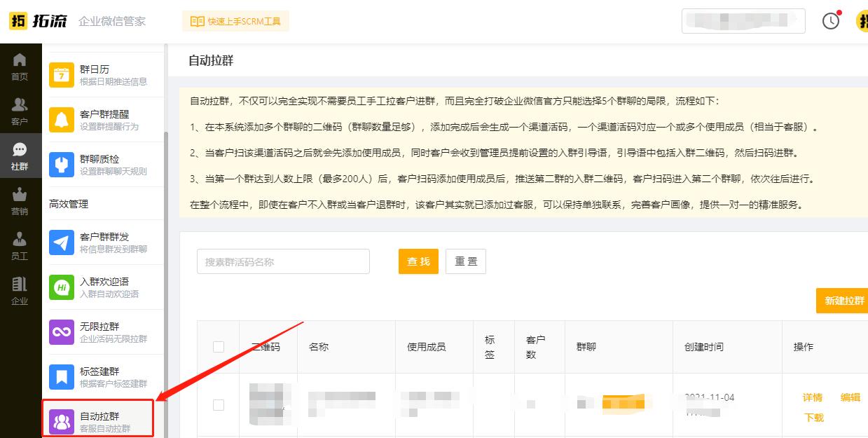
Task: Open the clock history icon at top right
Action: pyautogui.click(x=831, y=21)
